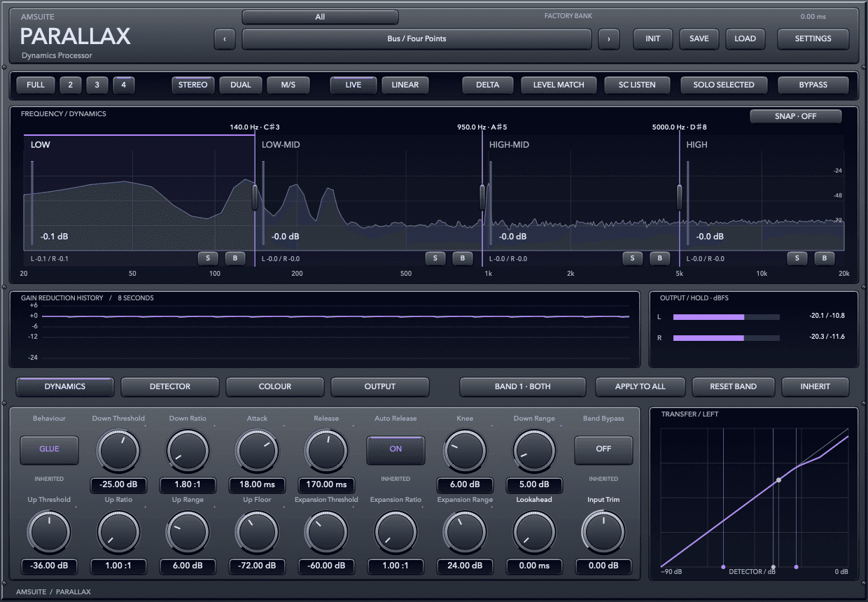Solo the LOW-MID band with S
The image size is (868, 602).
click(x=435, y=258)
